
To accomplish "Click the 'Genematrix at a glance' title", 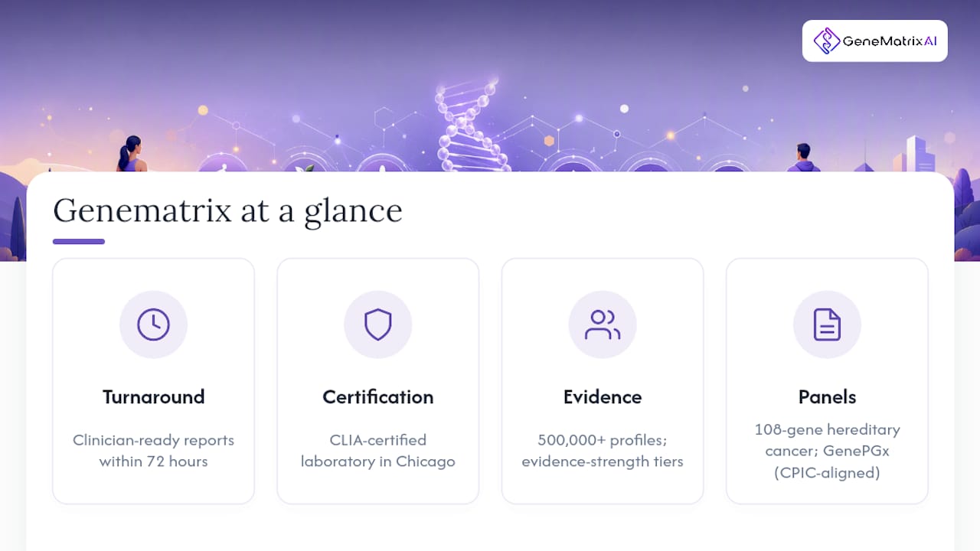I will tap(227, 210).
